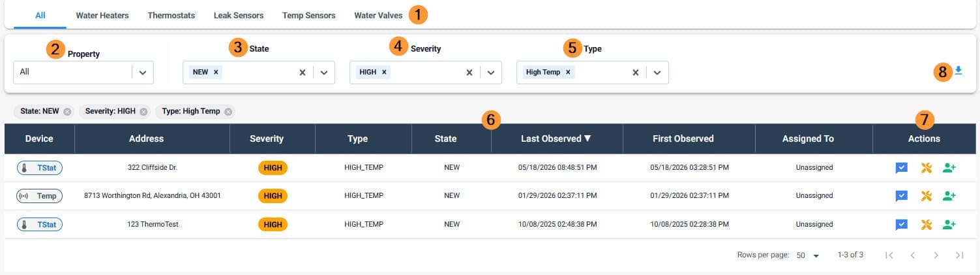Open wrench icon in Worthington Rd alert row
The height and width of the screenshot is (275, 980).
(926, 195)
